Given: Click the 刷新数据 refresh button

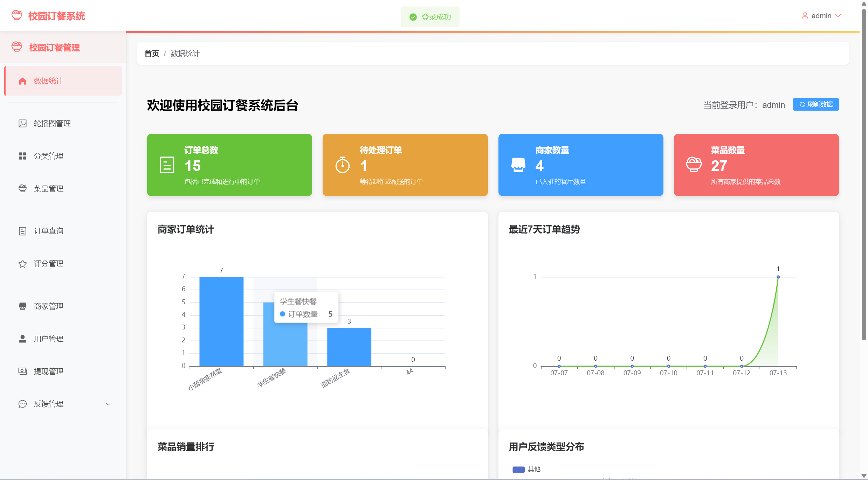Looking at the screenshot, I should tap(815, 104).
